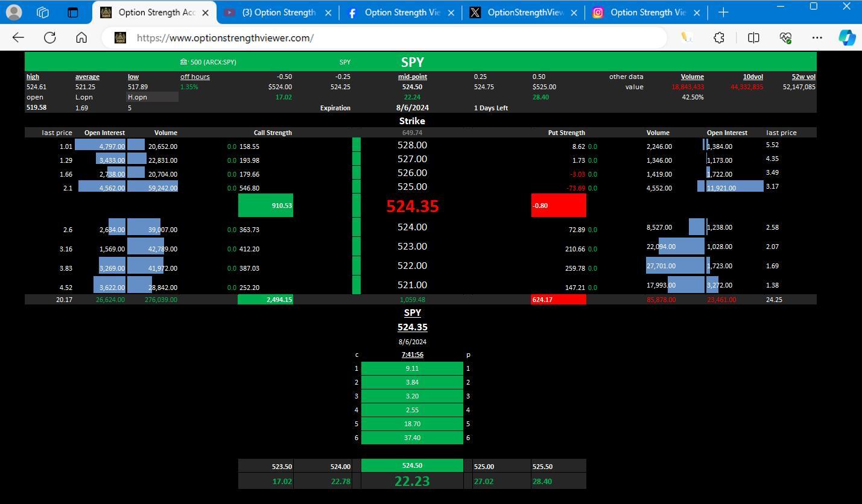Close the Facebook Option Strength tab
The image size is (862, 504).
click(x=451, y=12)
